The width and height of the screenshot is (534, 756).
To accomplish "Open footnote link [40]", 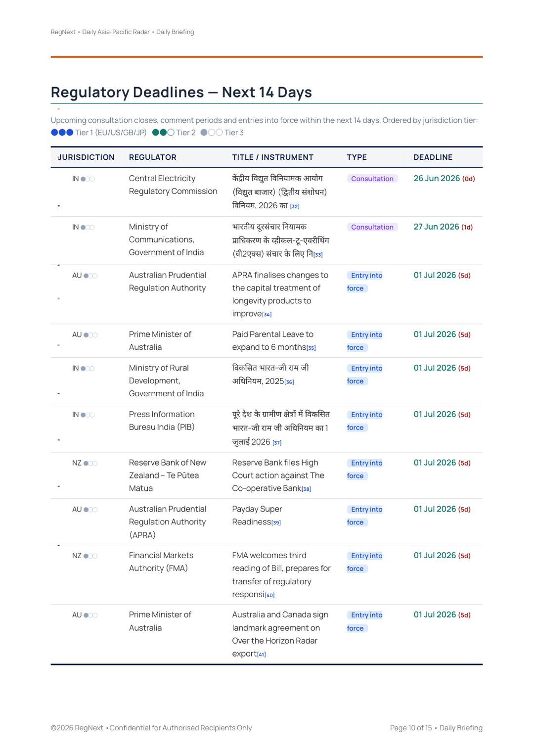I will click(269, 596).
